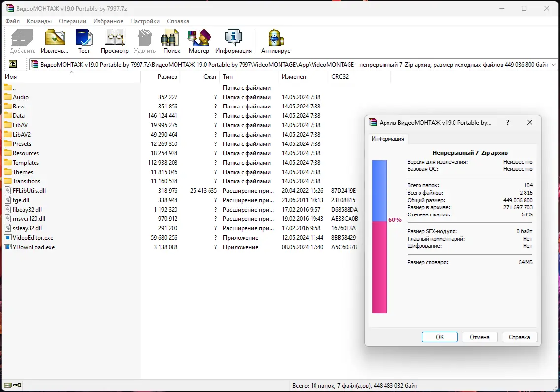Click the dictionary size value 64 МБ
Image resolution: width=560 pixels, height=392 pixels.
[x=525, y=262]
